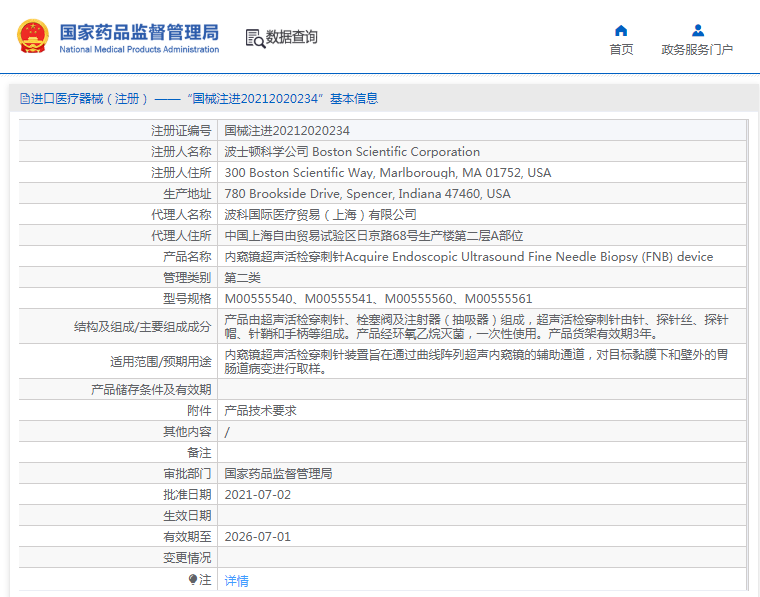Select model numbers M00555540 row value
The image size is (760, 597).
[378, 298]
